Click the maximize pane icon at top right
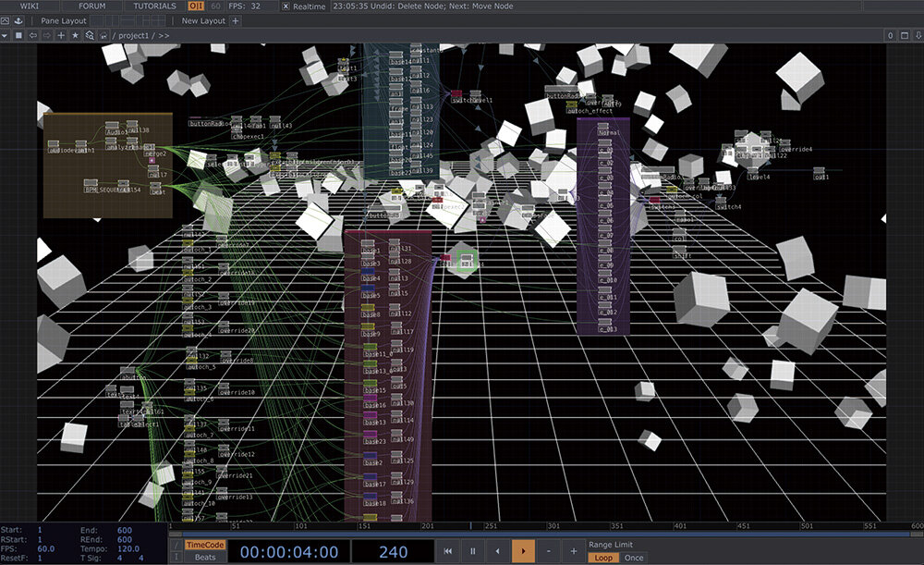Screen dimensions: 924x565 pos(904,35)
